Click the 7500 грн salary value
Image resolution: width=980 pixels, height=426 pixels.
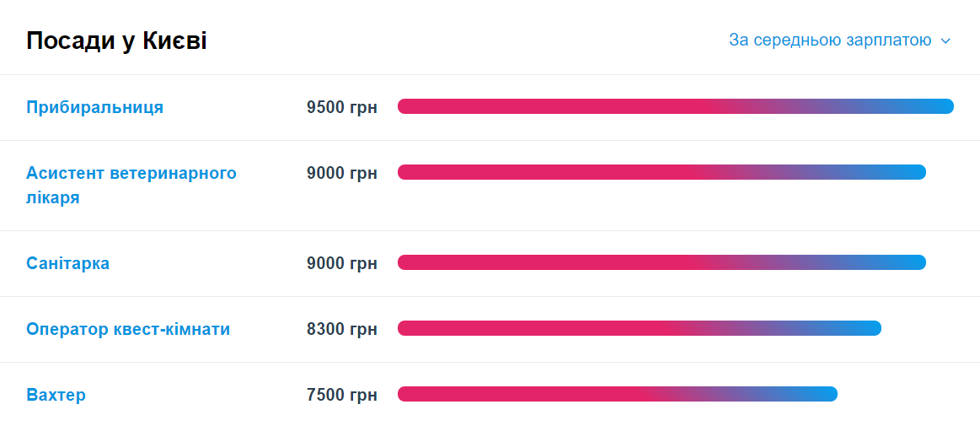pyautogui.click(x=342, y=396)
